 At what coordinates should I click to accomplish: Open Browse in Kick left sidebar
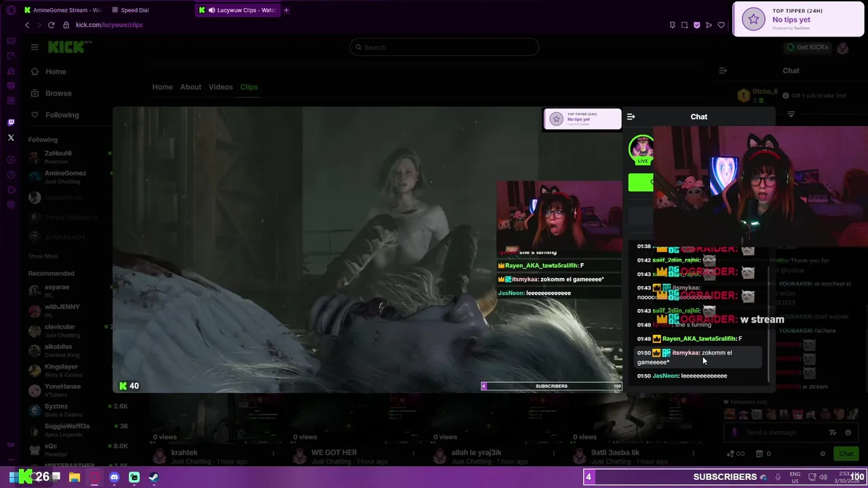[58, 94]
